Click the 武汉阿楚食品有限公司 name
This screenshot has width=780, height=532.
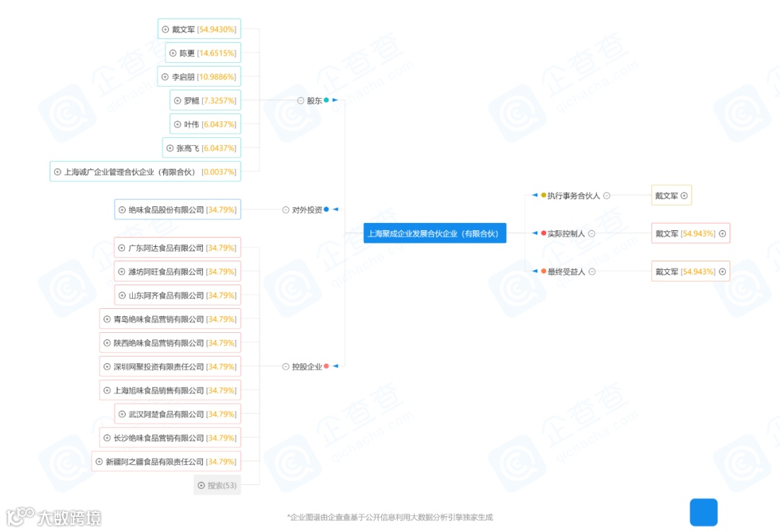click(166, 414)
